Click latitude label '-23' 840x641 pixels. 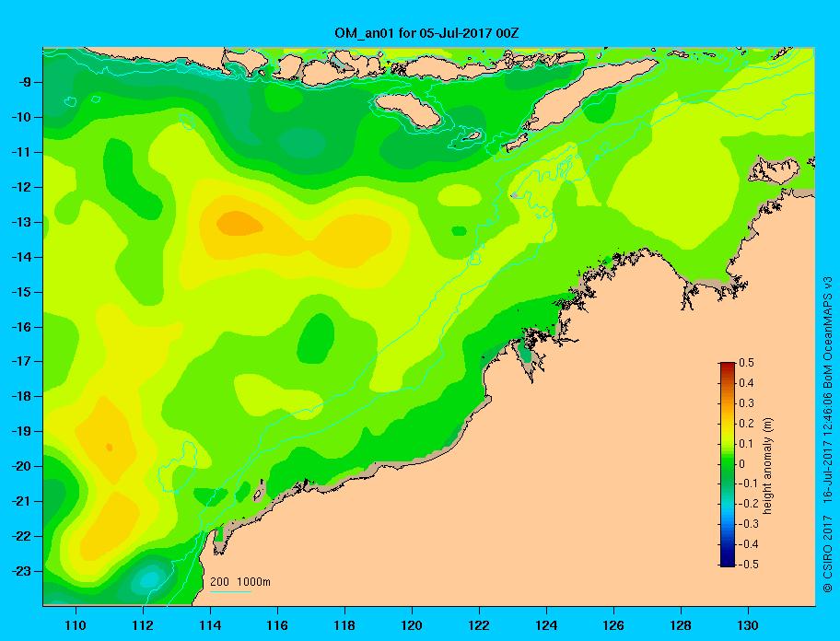19,571
